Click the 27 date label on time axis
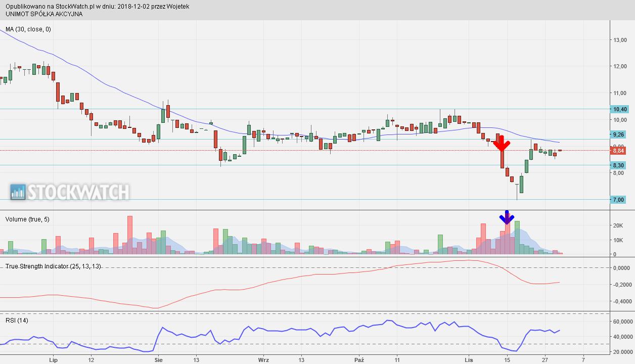635x364 pixels. (x=545, y=360)
